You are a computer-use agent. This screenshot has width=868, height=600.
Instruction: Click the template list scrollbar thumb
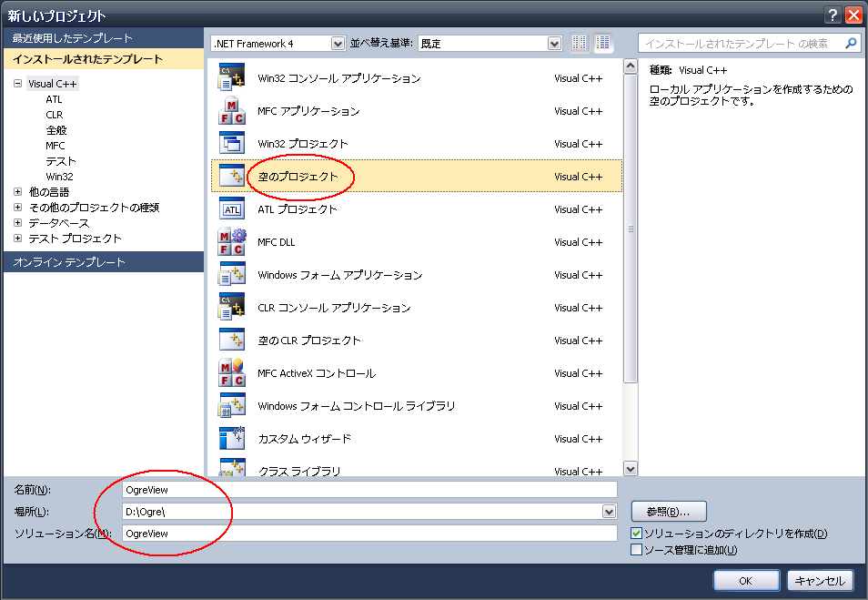click(630, 229)
